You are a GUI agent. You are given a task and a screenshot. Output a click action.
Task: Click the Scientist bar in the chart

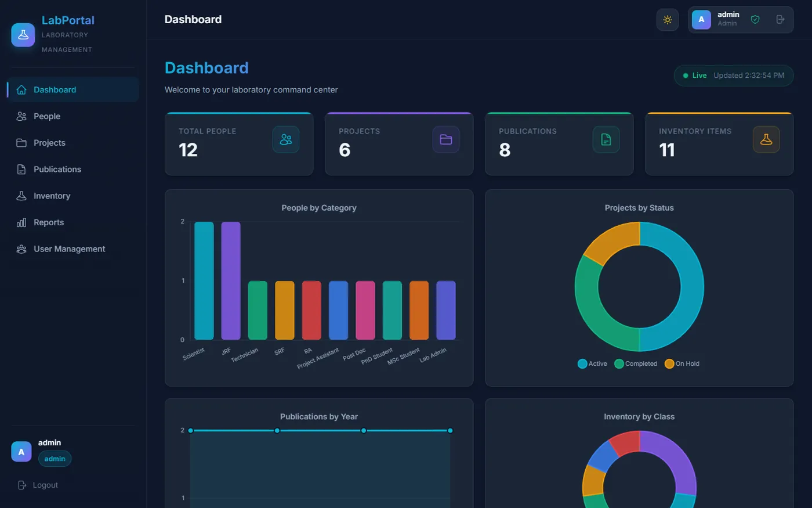(x=204, y=280)
